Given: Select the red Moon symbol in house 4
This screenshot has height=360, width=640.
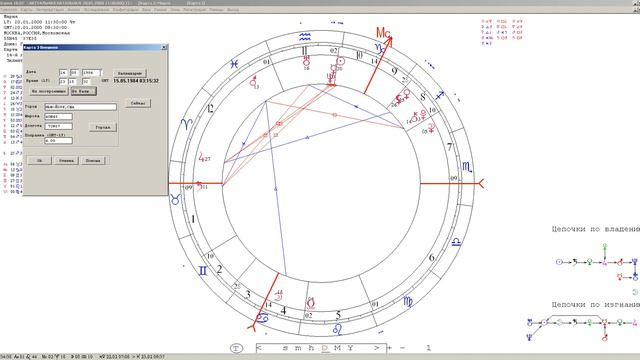Looking at the screenshot, I should [279, 296].
